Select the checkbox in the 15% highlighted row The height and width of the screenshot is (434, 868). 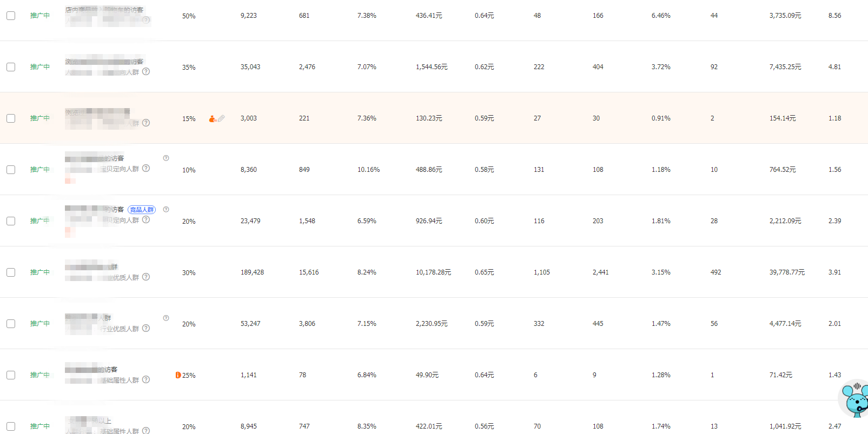[11, 118]
